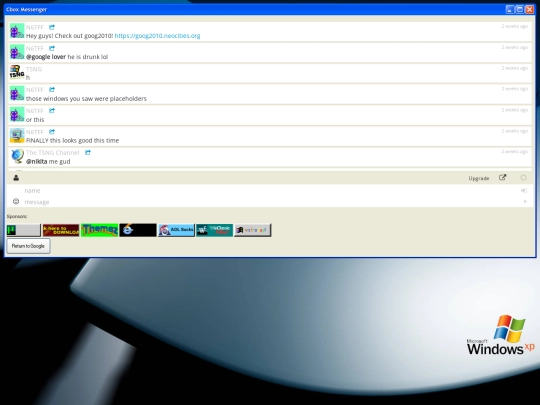Viewport: 540px width, 405px height.
Task: Click reply icon on 'placeholders' message
Action: pos(52,90)
